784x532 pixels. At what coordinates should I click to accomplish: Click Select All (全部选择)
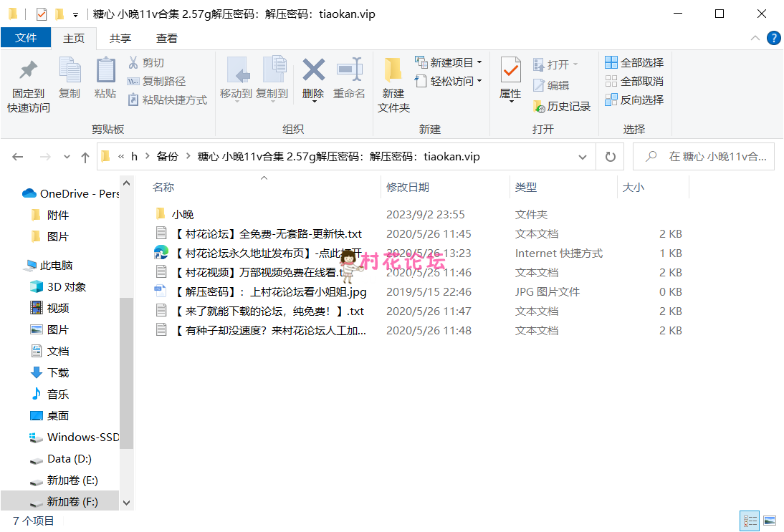pyautogui.click(x=634, y=62)
